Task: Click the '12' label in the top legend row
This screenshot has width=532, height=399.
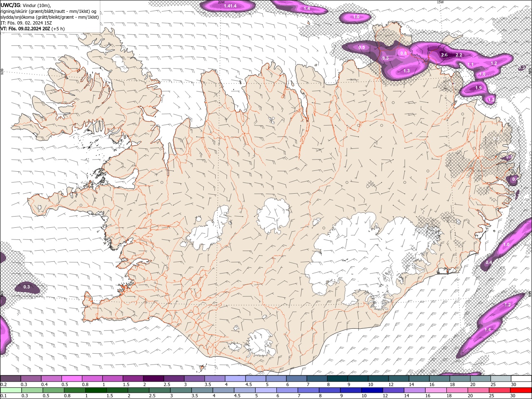Action: point(391,385)
